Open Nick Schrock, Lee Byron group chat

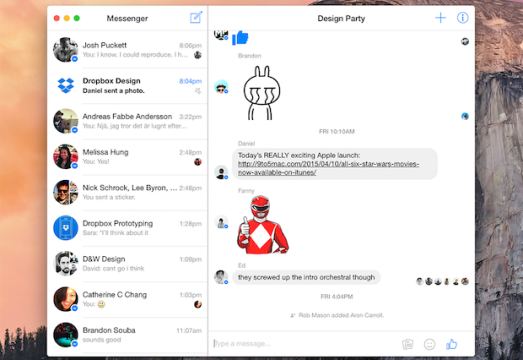127,193
